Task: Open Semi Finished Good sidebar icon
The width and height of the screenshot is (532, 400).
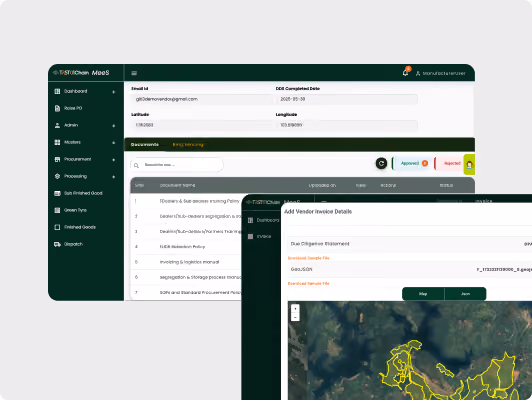Action: pyautogui.click(x=57, y=193)
